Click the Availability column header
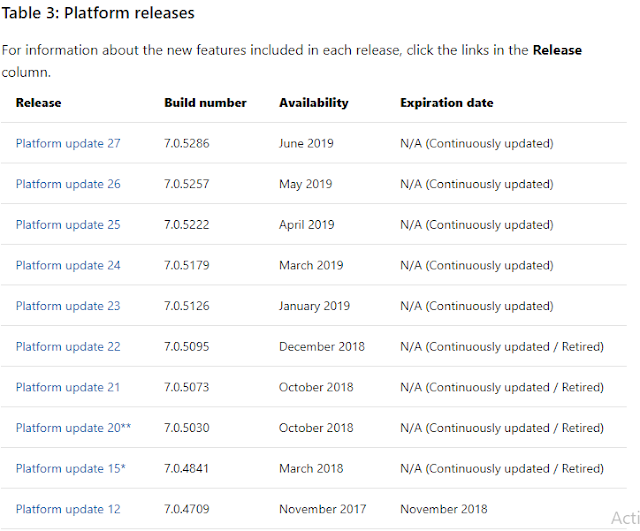 click(x=313, y=103)
